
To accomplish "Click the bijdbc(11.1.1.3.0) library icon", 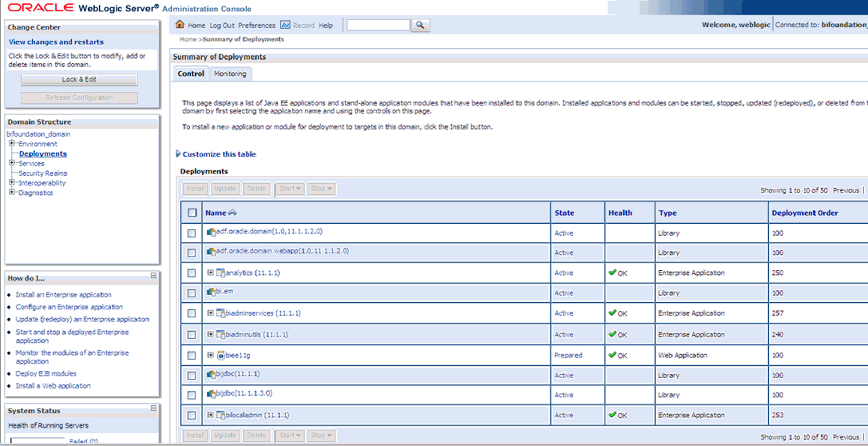I will (x=210, y=394).
